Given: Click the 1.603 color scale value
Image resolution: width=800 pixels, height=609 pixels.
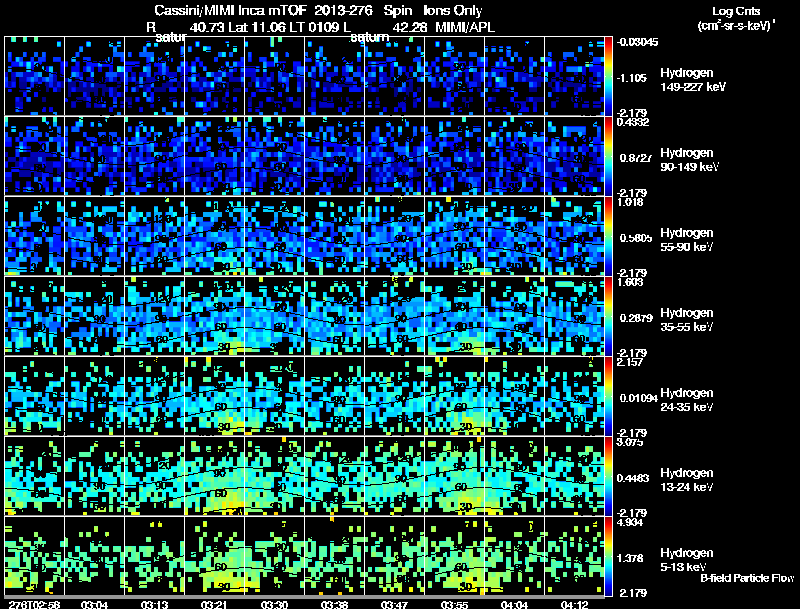Looking at the screenshot, I should [630, 282].
